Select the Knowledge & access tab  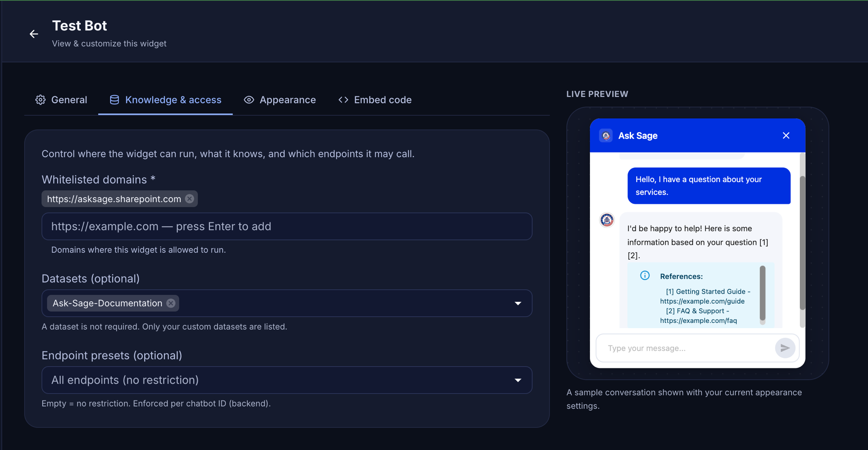click(165, 100)
